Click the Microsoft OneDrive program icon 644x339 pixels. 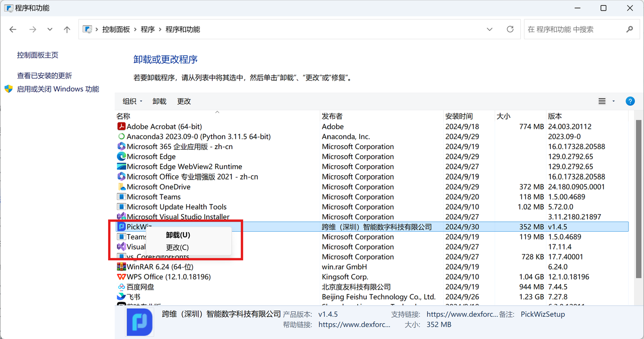click(121, 187)
